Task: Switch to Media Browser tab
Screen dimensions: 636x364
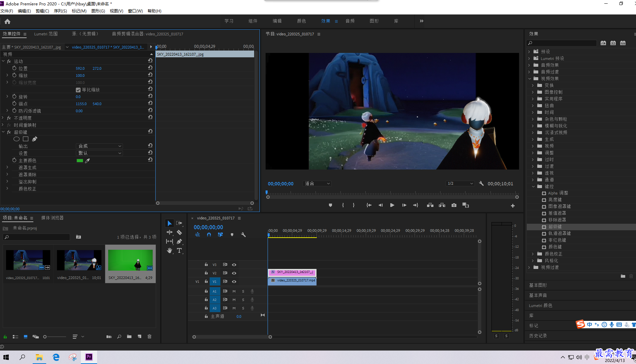Action: coord(52,218)
